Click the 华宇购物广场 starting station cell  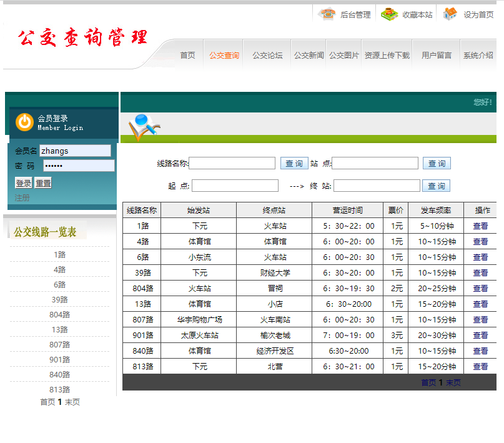(200, 319)
